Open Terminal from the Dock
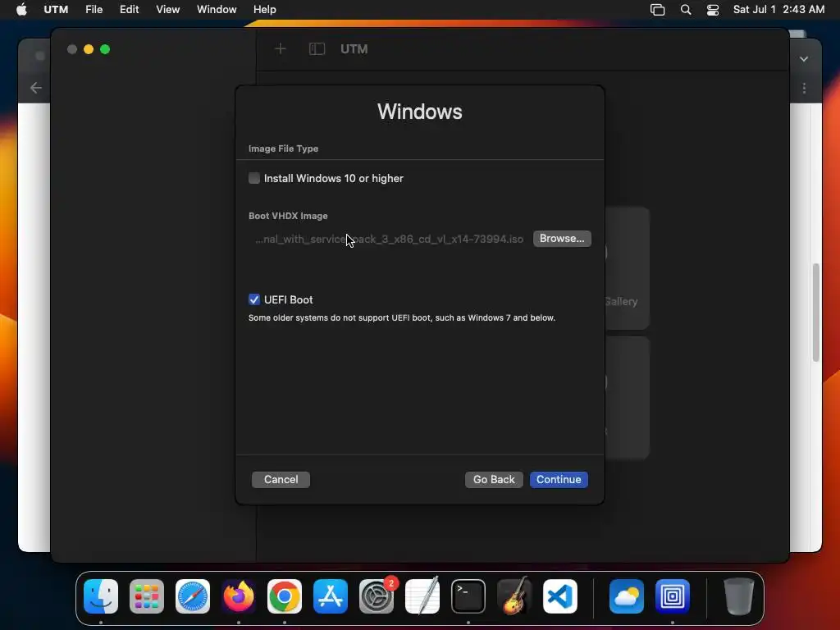Screen dimensions: 840x630 pos(468,596)
